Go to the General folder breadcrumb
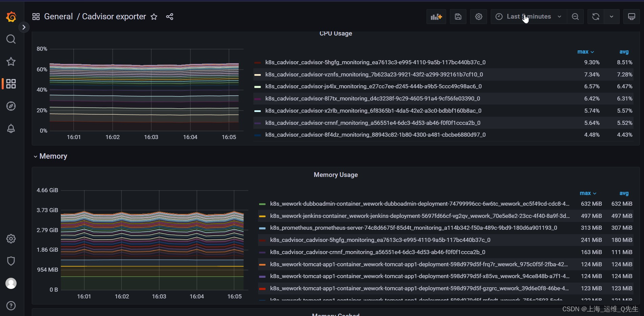Image resolution: width=644 pixels, height=316 pixels. click(59, 17)
